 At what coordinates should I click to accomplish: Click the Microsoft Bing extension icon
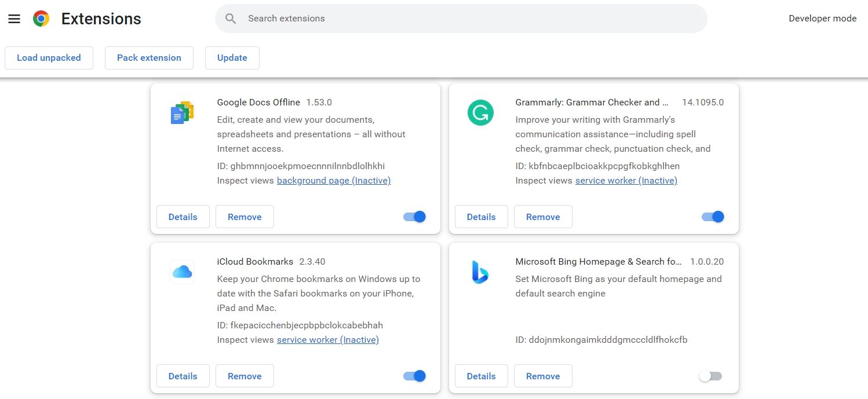pos(480,272)
